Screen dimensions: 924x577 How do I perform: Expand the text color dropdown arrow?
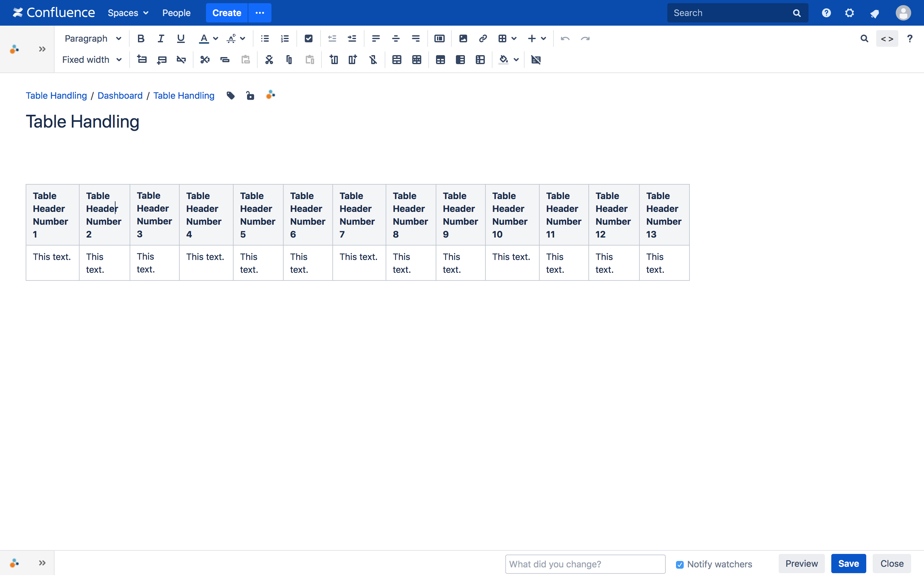216,38
